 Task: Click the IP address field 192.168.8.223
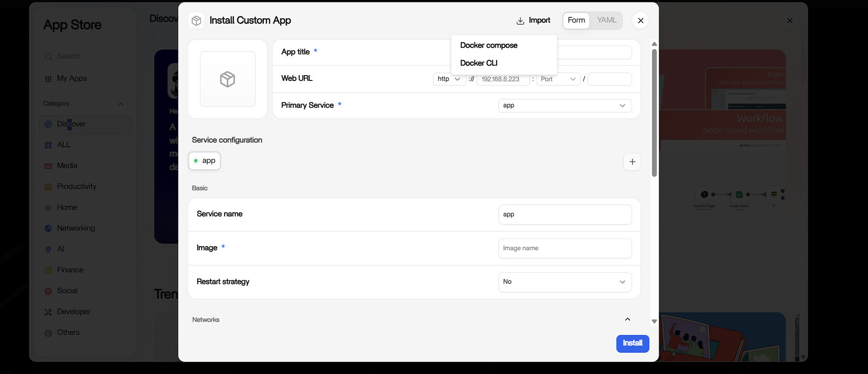[503, 79]
